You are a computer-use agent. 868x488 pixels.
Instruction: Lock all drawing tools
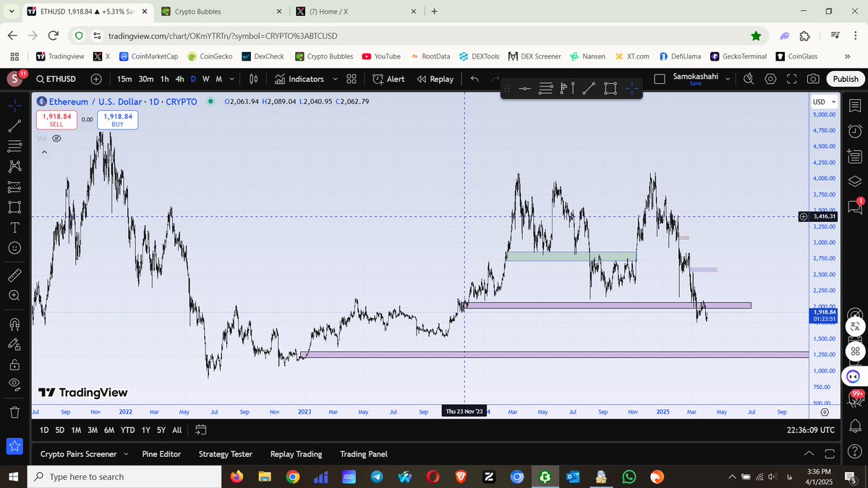click(14, 364)
